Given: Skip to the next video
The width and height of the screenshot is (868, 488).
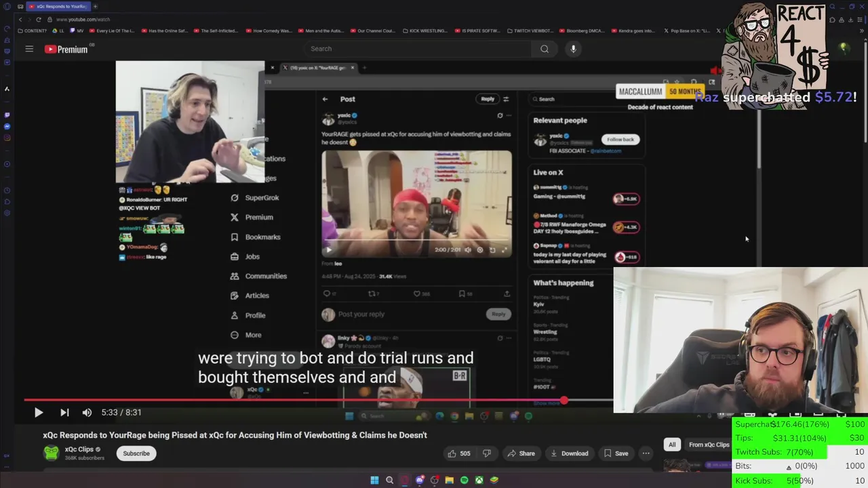Looking at the screenshot, I should (x=64, y=412).
